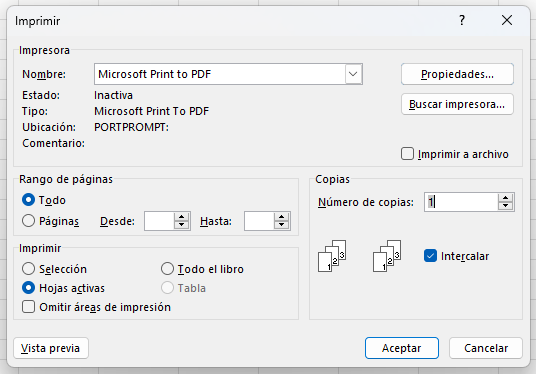Check Omitir áreas de impresión
The width and height of the screenshot is (536, 374).
pos(28,307)
